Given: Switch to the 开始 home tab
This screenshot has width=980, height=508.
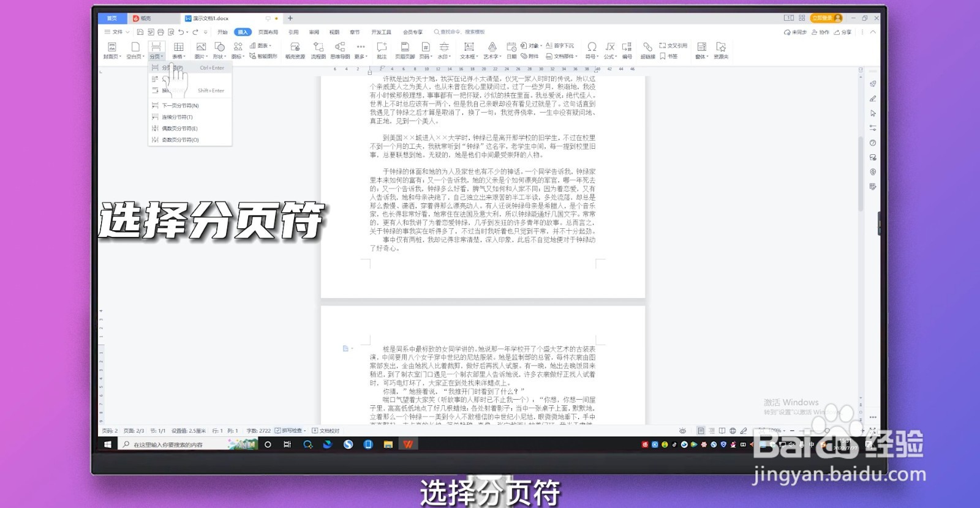Looking at the screenshot, I should 222,32.
